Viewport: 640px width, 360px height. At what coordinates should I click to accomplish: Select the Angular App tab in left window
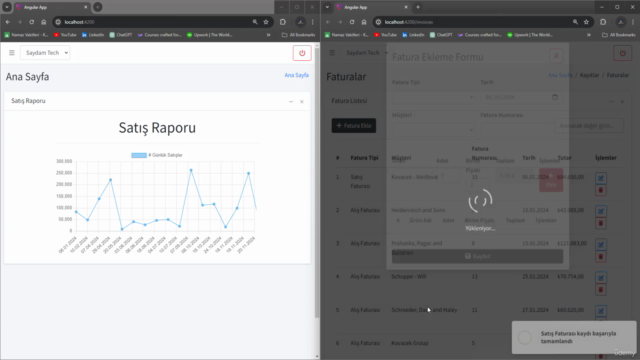coord(51,7)
